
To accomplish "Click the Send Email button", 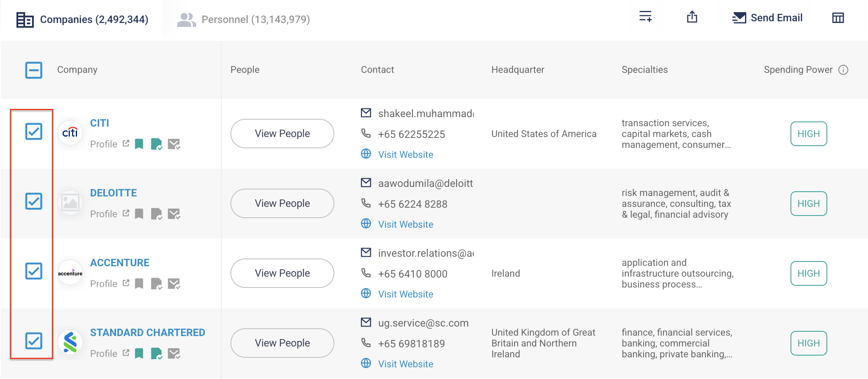I will 768,18.
